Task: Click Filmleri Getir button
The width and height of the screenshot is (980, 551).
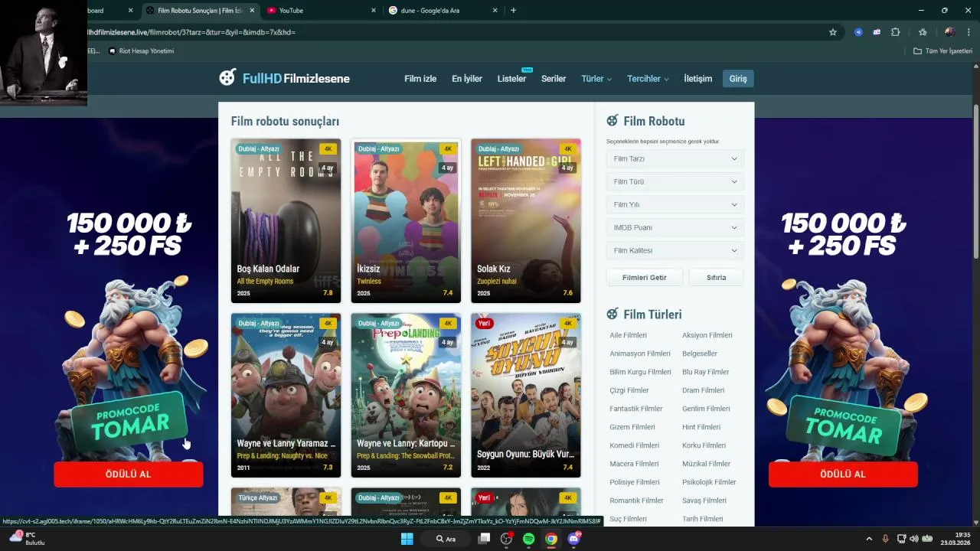Action: tap(645, 278)
